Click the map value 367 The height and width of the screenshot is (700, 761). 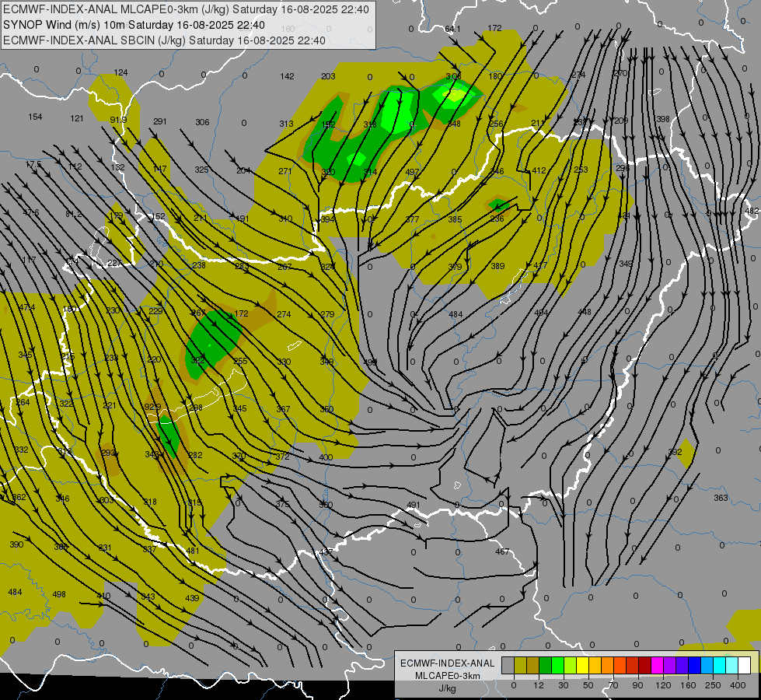283,409
